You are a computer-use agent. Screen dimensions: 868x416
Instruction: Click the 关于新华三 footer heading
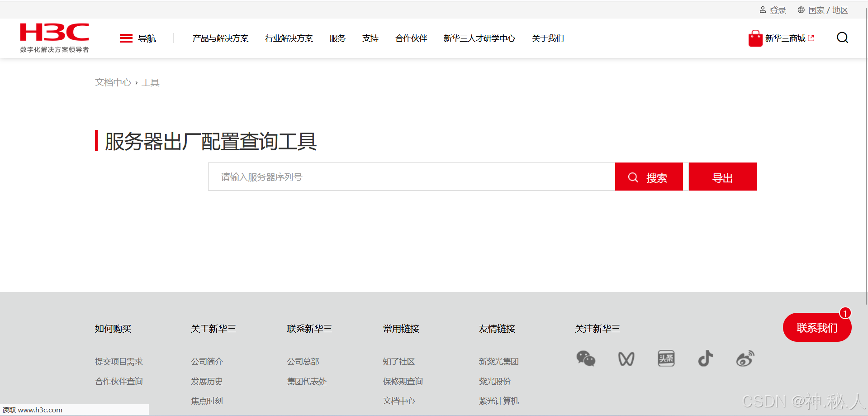[x=213, y=329]
